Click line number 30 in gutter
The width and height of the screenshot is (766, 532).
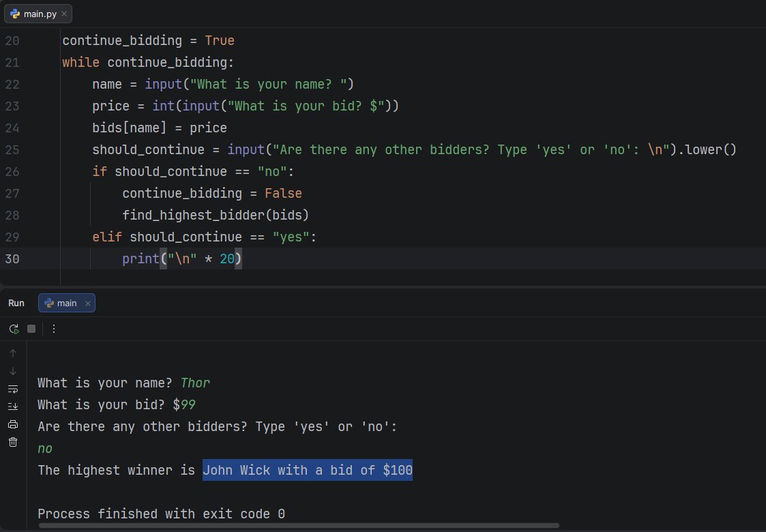click(12, 258)
